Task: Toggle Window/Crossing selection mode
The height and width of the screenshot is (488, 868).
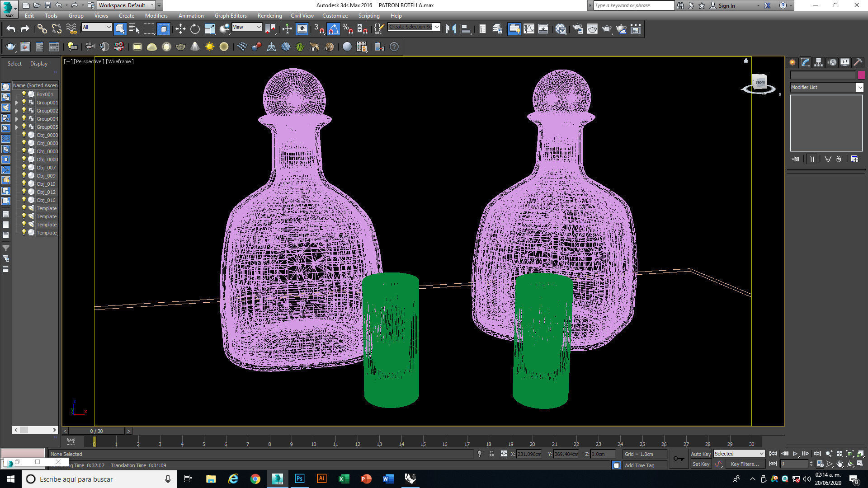Action: point(164,29)
